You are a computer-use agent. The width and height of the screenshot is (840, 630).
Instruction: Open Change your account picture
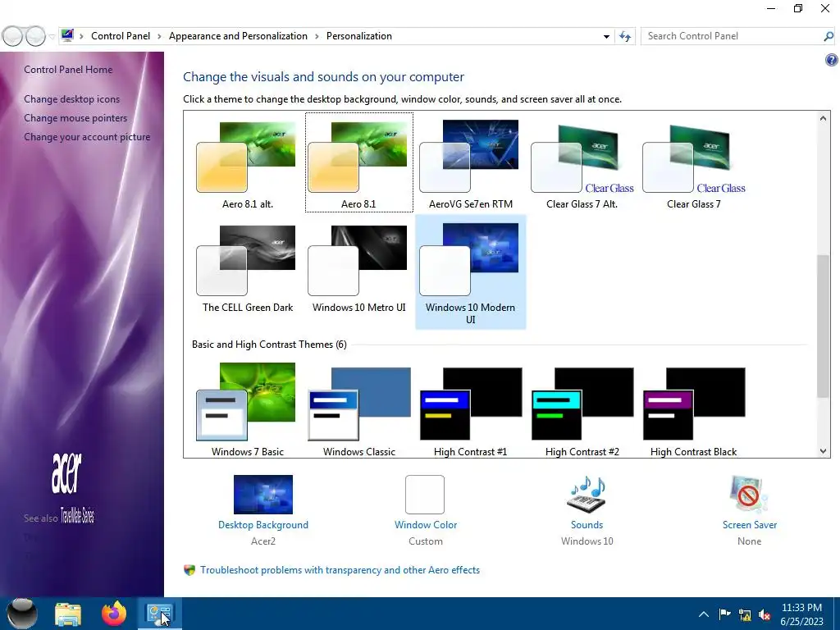pyautogui.click(x=87, y=137)
